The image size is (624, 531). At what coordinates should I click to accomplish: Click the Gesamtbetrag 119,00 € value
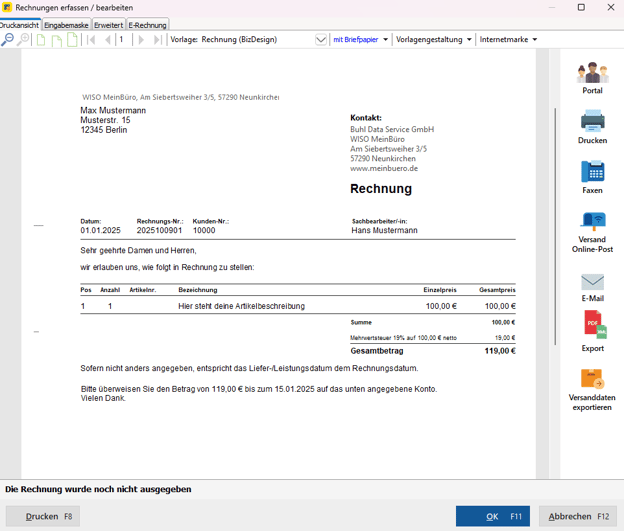[500, 351]
